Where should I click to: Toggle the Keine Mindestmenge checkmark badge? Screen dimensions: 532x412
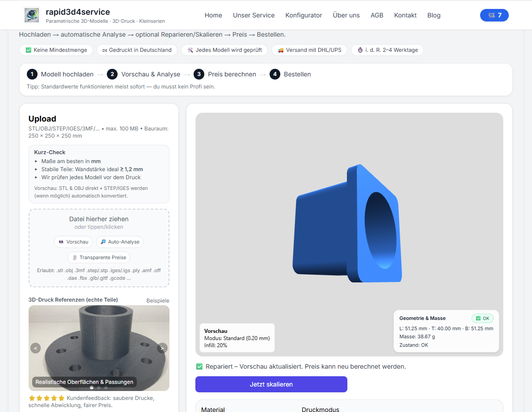[56, 50]
